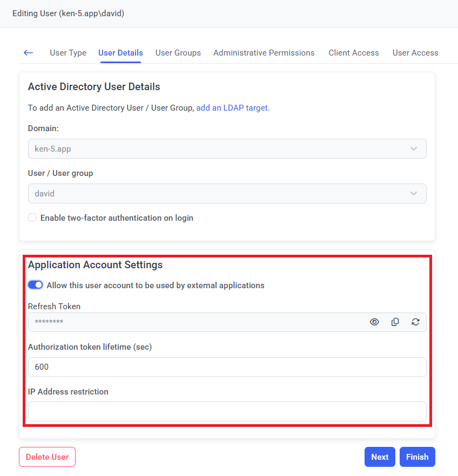
Task: Enable two-factor authentication checkbox
Action: pyautogui.click(x=32, y=218)
